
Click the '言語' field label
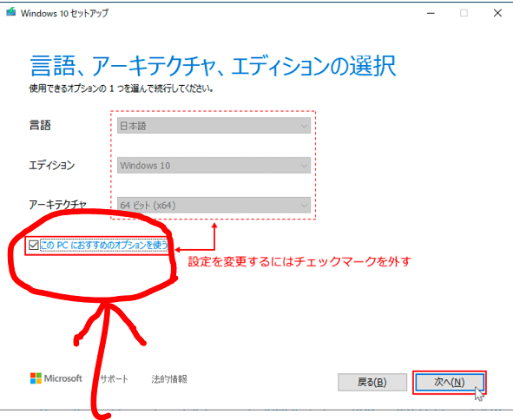[40, 125]
